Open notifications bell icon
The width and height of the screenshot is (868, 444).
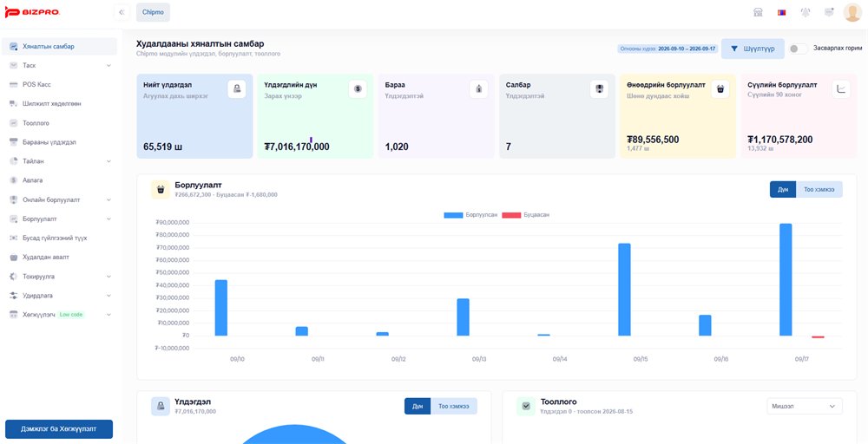806,12
